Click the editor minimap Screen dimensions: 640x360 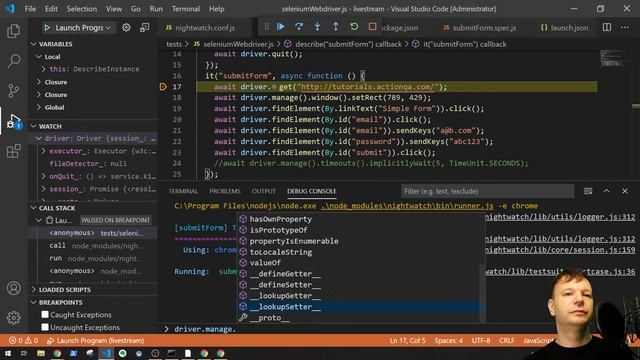pos(611,58)
